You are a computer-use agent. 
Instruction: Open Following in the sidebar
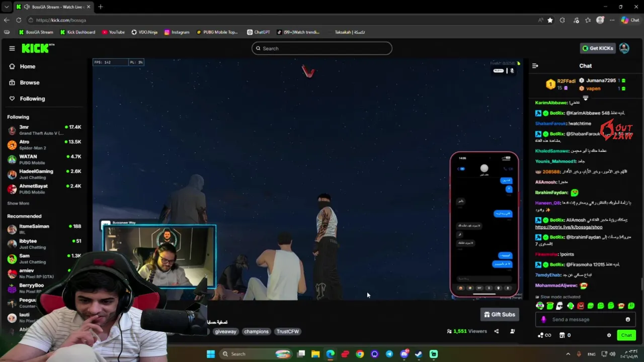tap(27, 99)
